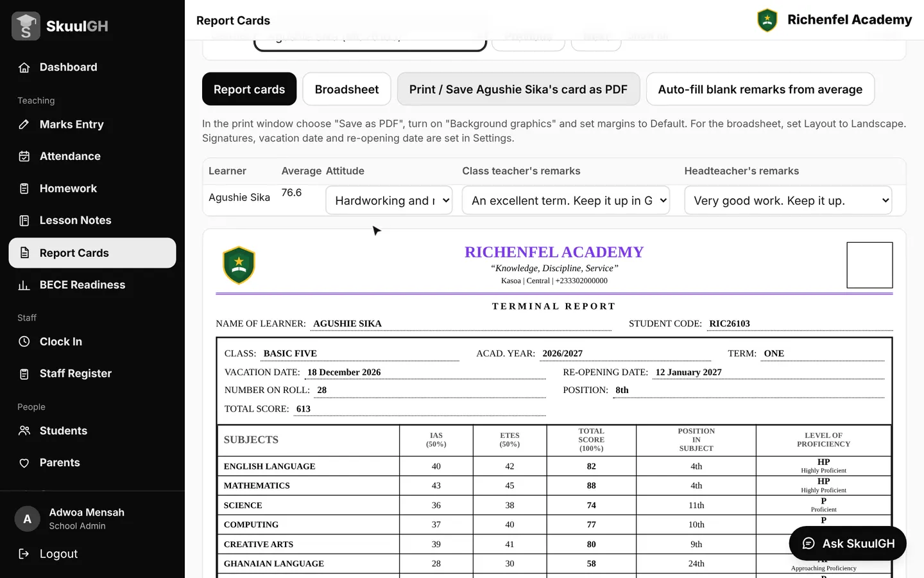Click the Adwoa Mensah avatar circle
The image size is (924, 578).
click(x=28, y=519)
